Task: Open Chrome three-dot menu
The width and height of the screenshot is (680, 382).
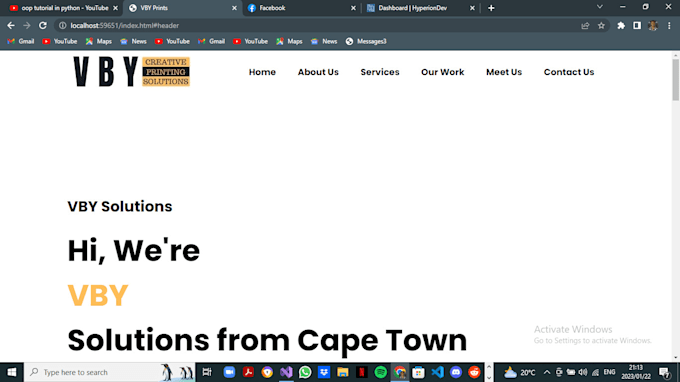Action: pos(669,26)
